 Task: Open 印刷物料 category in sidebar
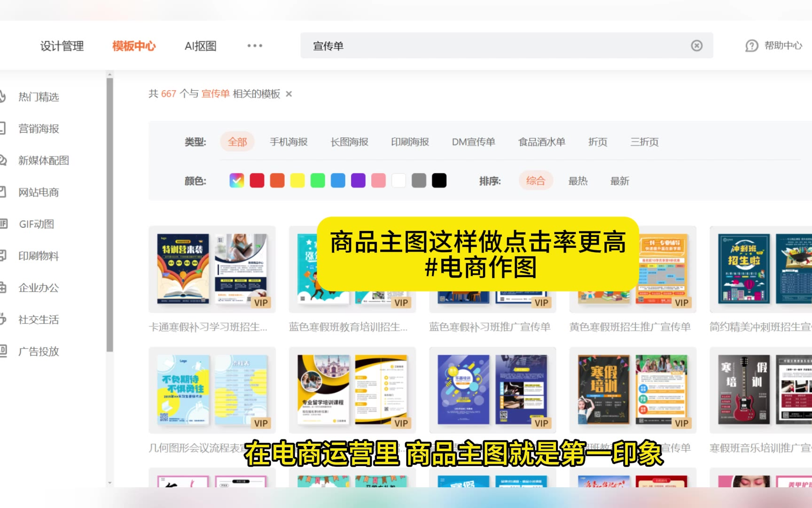click(x=39, y=256)
